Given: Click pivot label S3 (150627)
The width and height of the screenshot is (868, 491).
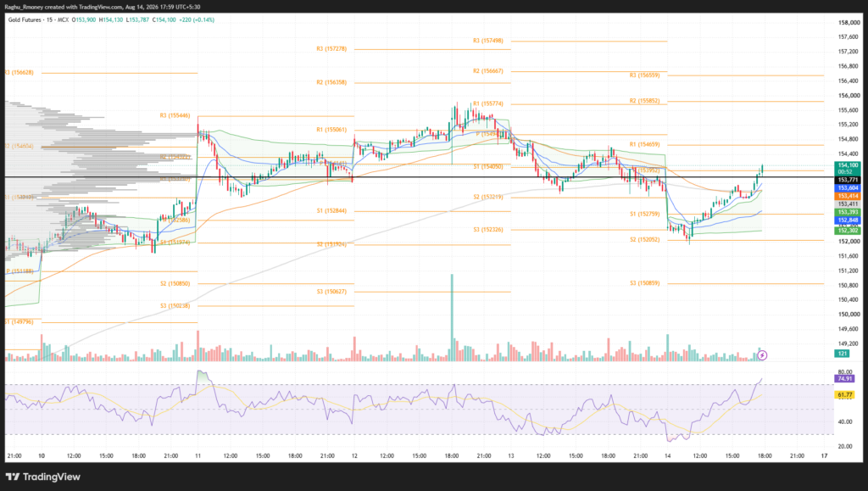Looking at the screenshot, I should [331, 292].
